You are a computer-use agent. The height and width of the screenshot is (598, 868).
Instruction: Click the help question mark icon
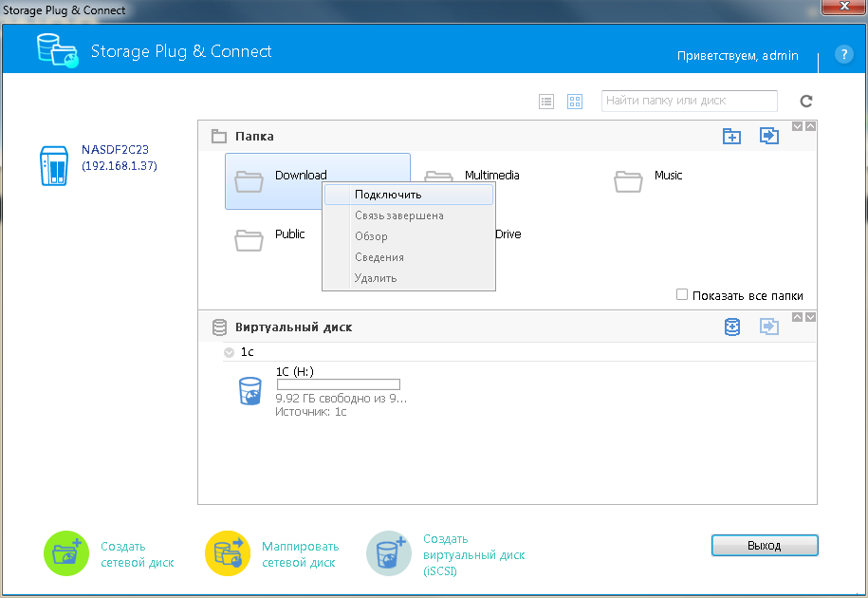pos(843,54)
